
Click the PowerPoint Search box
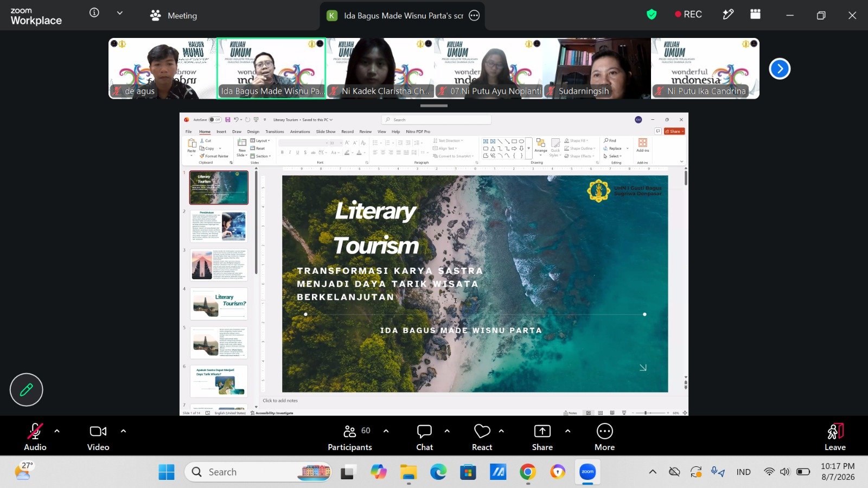point(436,120)
